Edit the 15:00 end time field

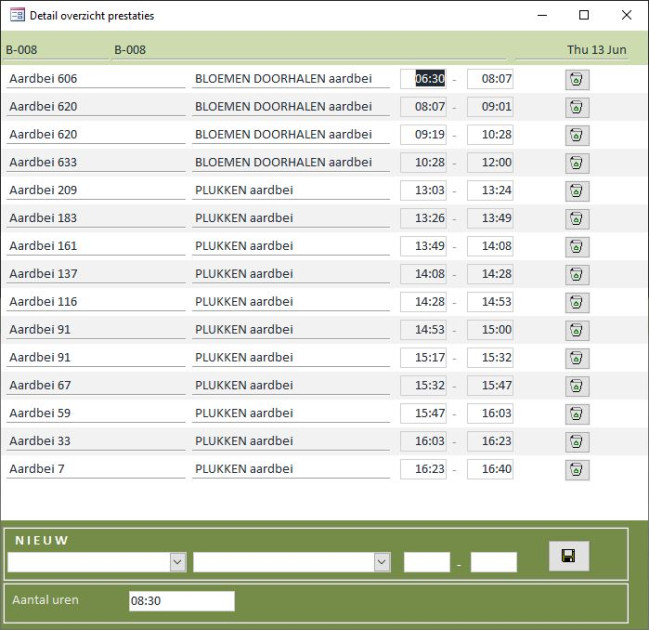tap(490, 329)
